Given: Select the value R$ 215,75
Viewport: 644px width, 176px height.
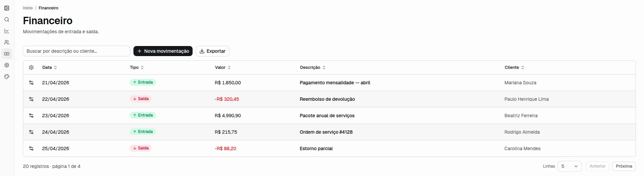Looking at the screenshot, I should (x=226, y=132).
